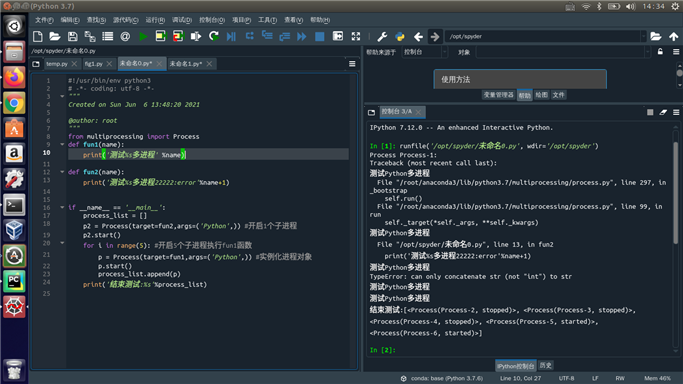Browse for a working directory

tap(656, 37)
